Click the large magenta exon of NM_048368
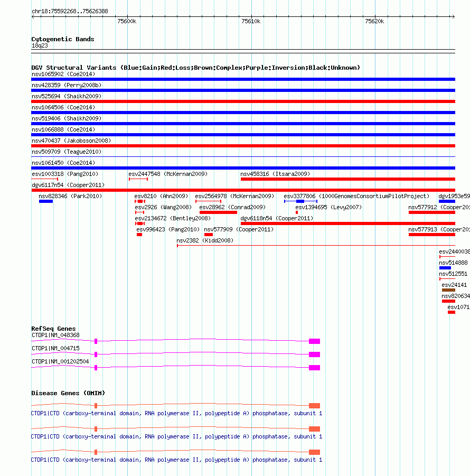The image size is (470, 476). [x=315, y=341]
